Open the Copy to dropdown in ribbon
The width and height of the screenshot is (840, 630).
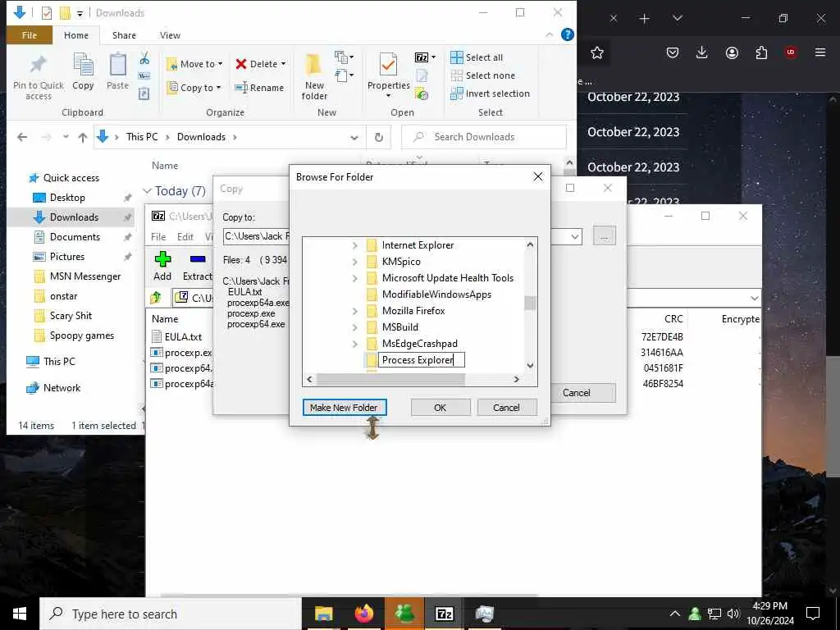pos(194,88)
